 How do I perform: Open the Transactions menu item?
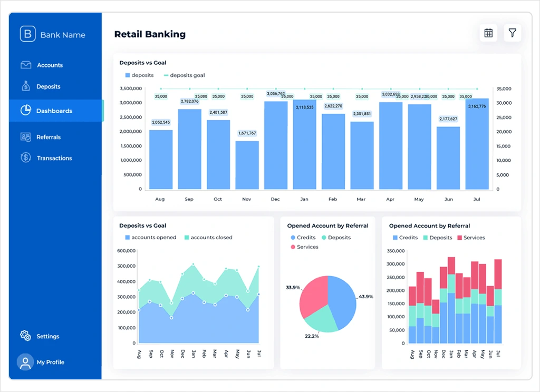(x=54, y=158)
